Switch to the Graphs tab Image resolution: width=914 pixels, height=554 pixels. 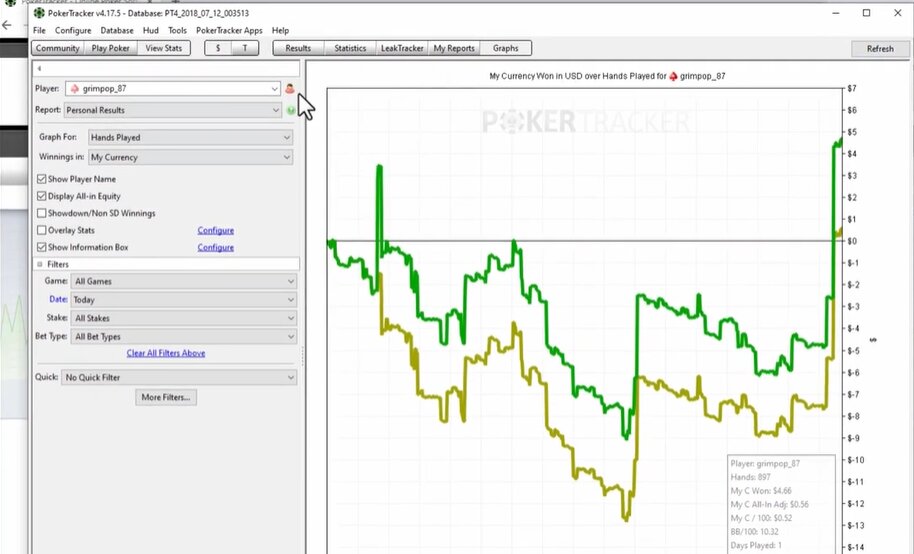(505, 48)
